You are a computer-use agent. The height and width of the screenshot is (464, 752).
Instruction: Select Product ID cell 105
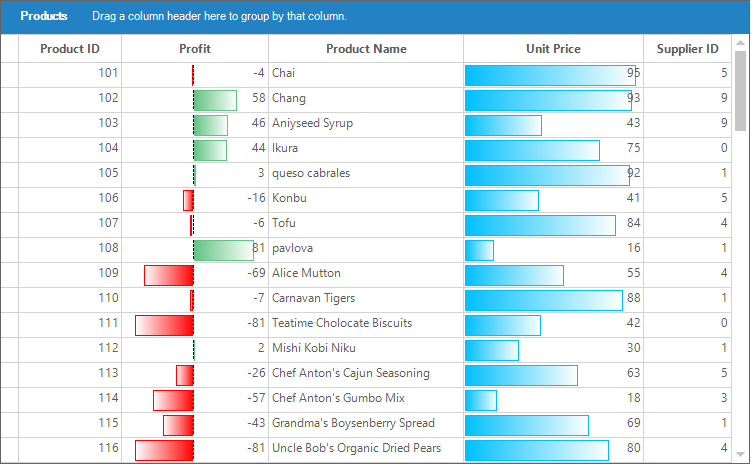pos(70,174)
